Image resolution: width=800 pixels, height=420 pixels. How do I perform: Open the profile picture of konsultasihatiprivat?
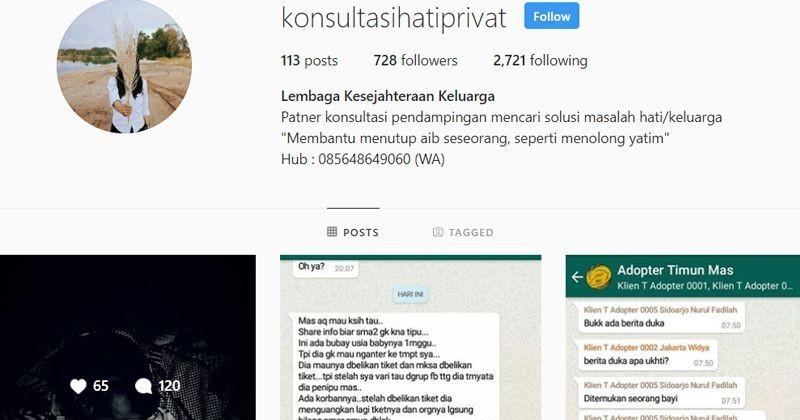click(x=124, y=66)
